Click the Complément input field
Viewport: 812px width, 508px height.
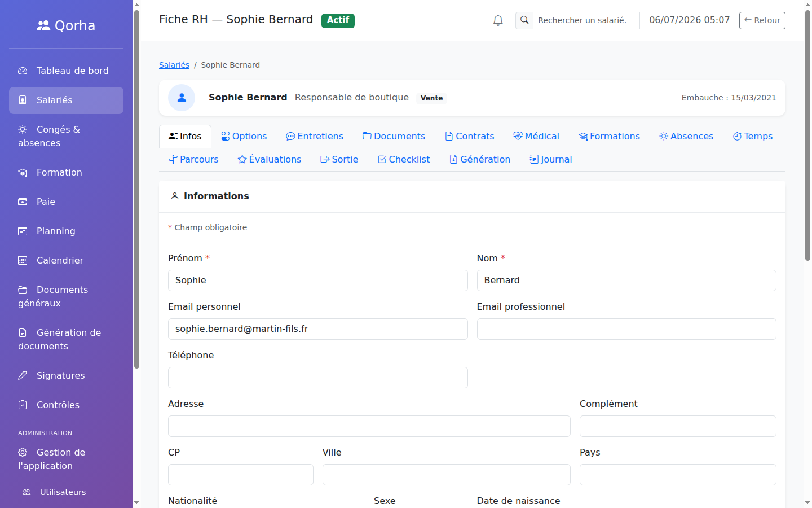678,426
